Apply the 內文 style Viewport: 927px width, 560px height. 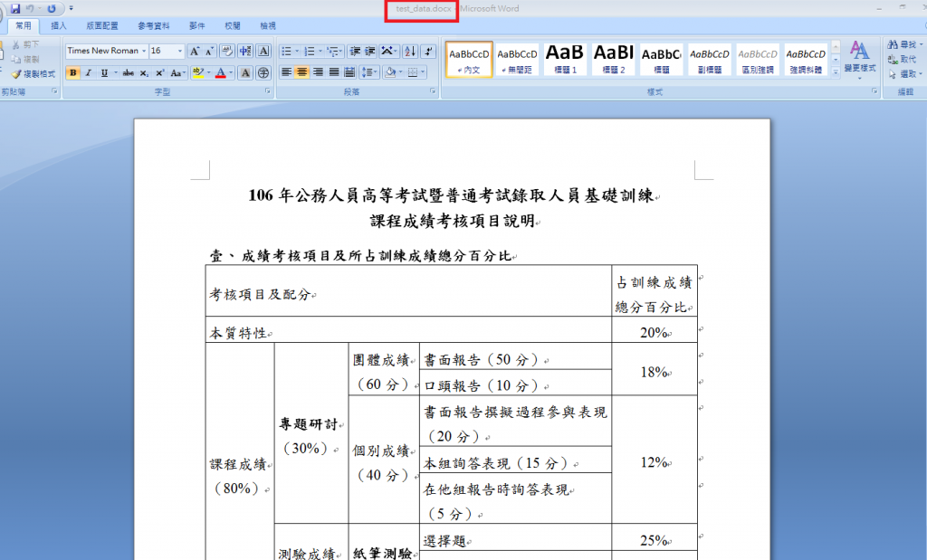tap(469, 61)
